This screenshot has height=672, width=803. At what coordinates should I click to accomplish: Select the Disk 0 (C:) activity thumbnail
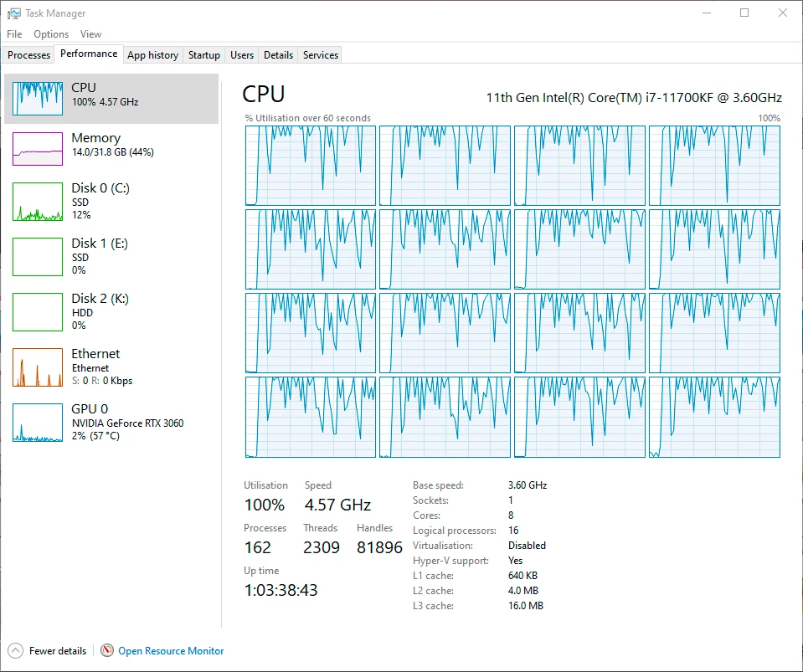click(38, 202)
